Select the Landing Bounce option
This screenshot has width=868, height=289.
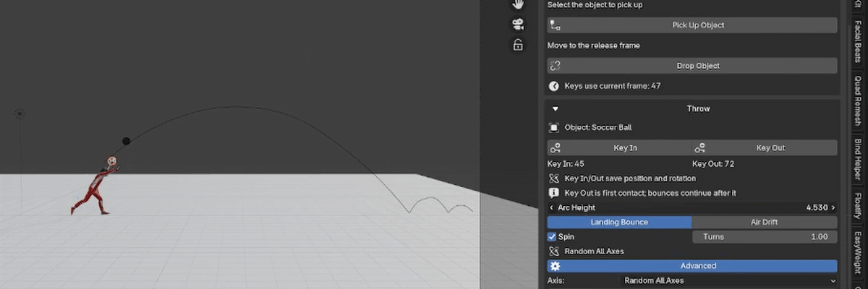point(619,223)
